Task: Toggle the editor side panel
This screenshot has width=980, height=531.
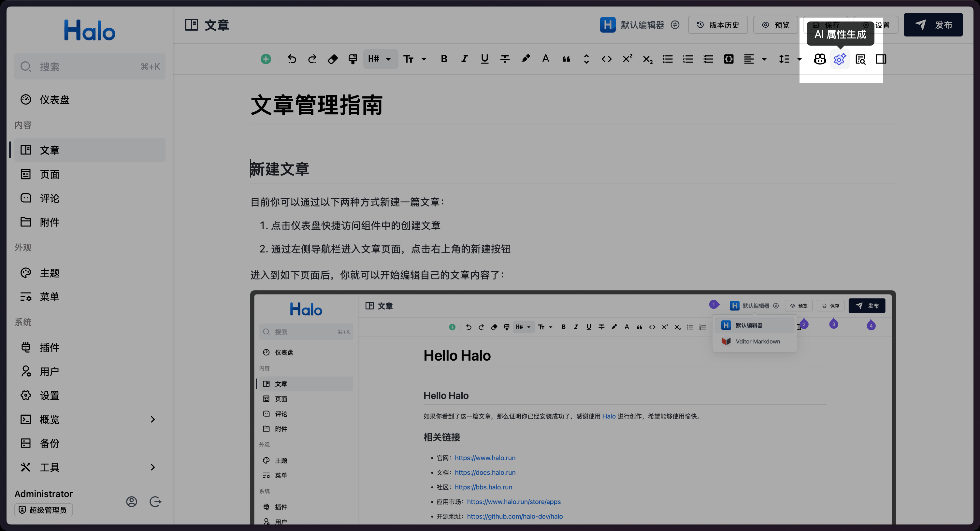Action: coord(881,59)
